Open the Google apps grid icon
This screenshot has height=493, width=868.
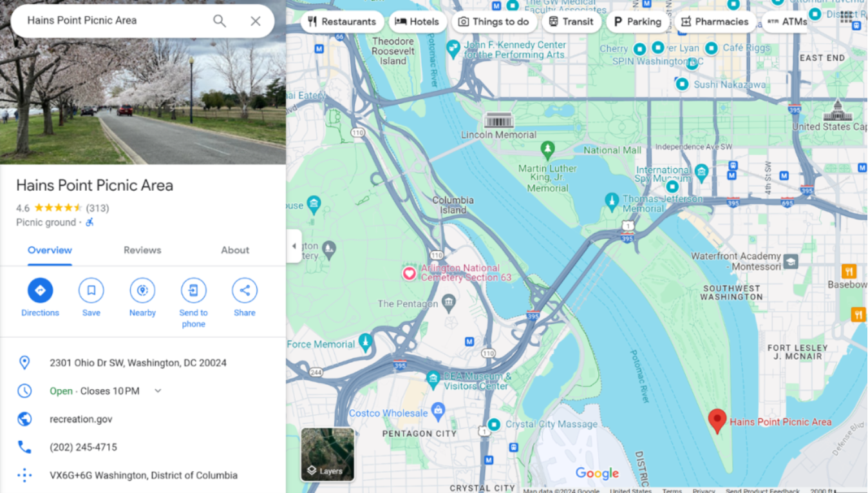click(845, 17)
